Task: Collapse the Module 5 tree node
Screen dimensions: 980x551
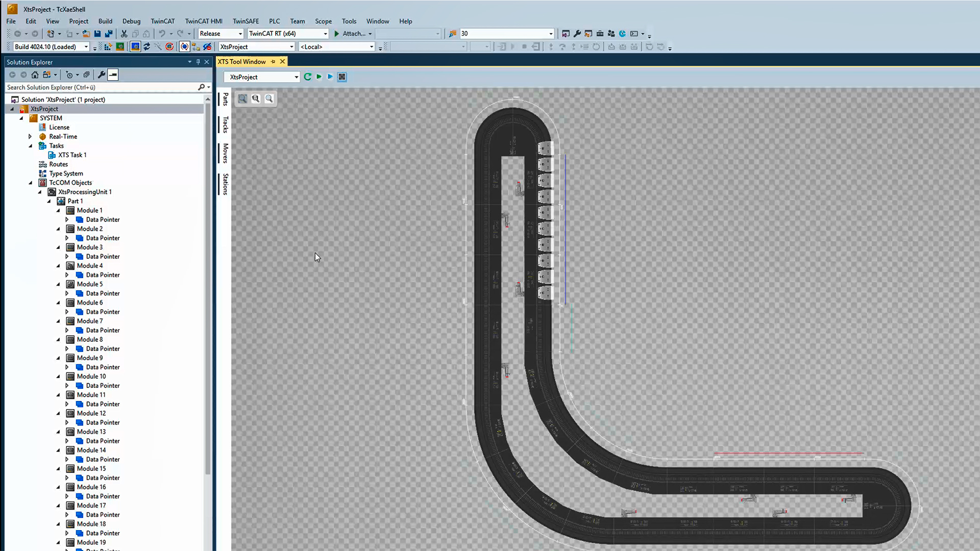Action: coord(58,284)
